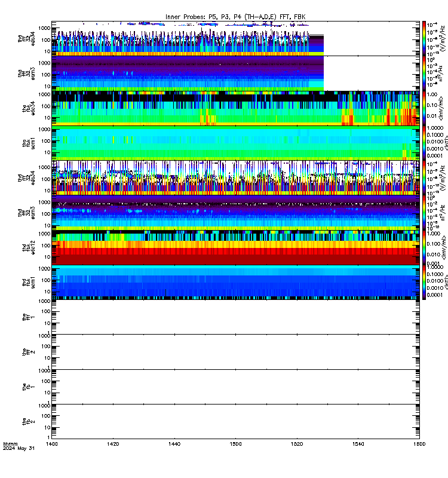Click the "1420" time axis label

tap(113, 444)
